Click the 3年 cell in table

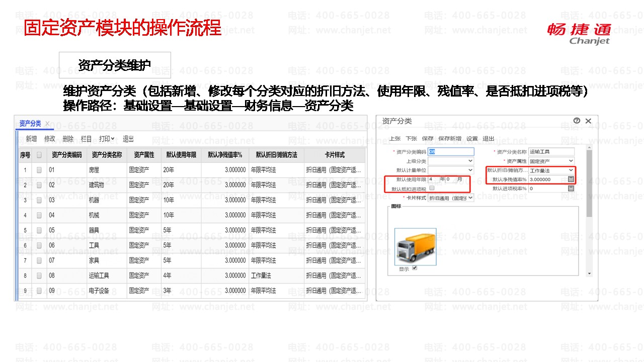(181, 291)
